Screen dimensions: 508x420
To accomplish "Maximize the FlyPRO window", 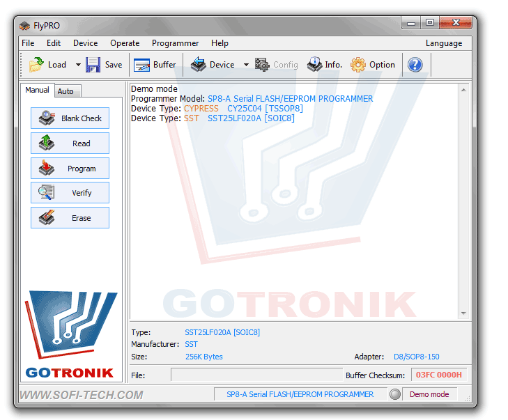I will point(429,23).
